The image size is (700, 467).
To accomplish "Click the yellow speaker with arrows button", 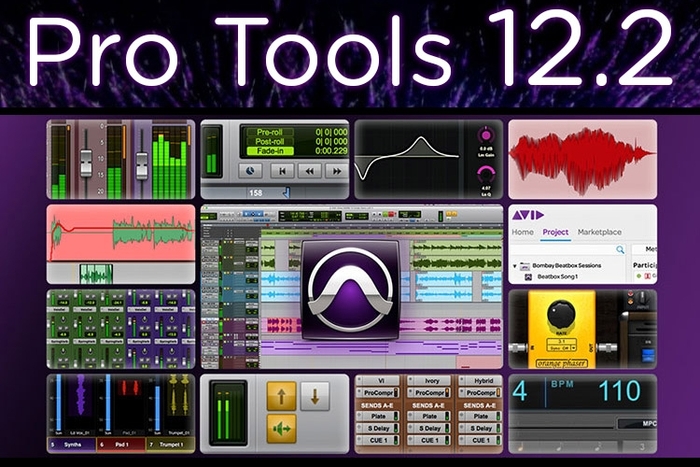I will point(281,429).
